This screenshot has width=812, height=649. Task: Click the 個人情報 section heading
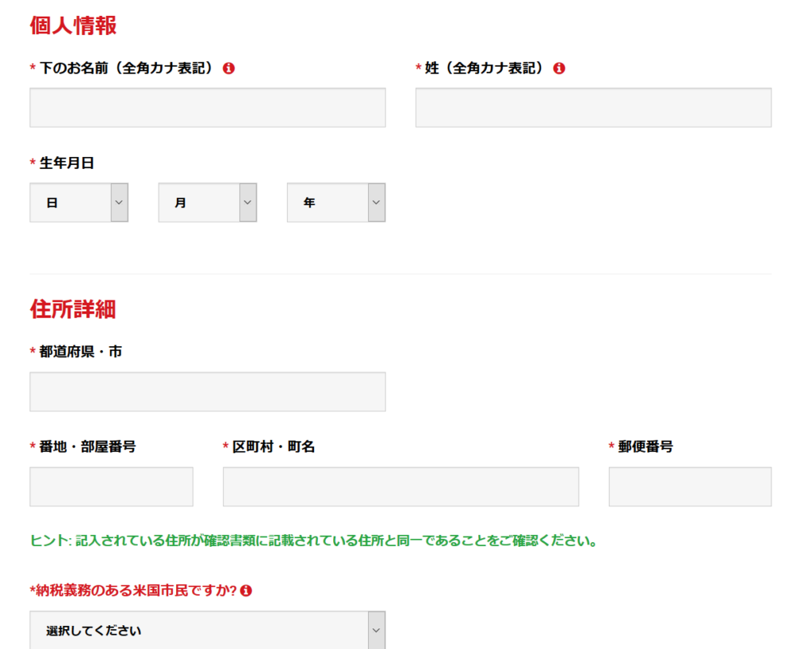click(73, 25)
